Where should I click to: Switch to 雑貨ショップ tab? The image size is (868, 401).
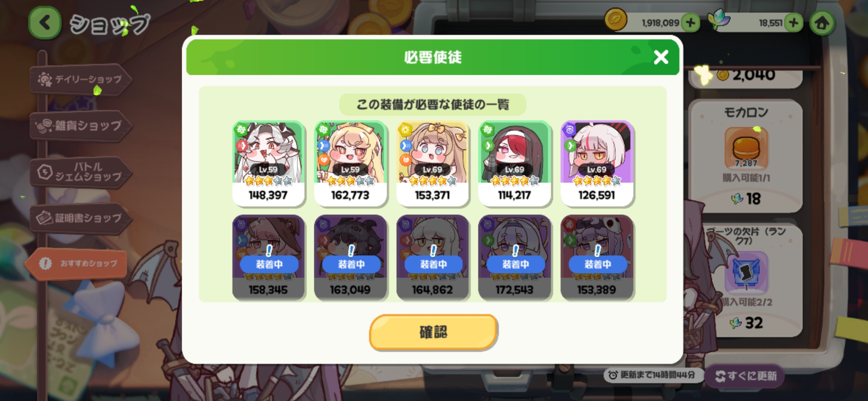pyautogui.click(x=81, y=125)
